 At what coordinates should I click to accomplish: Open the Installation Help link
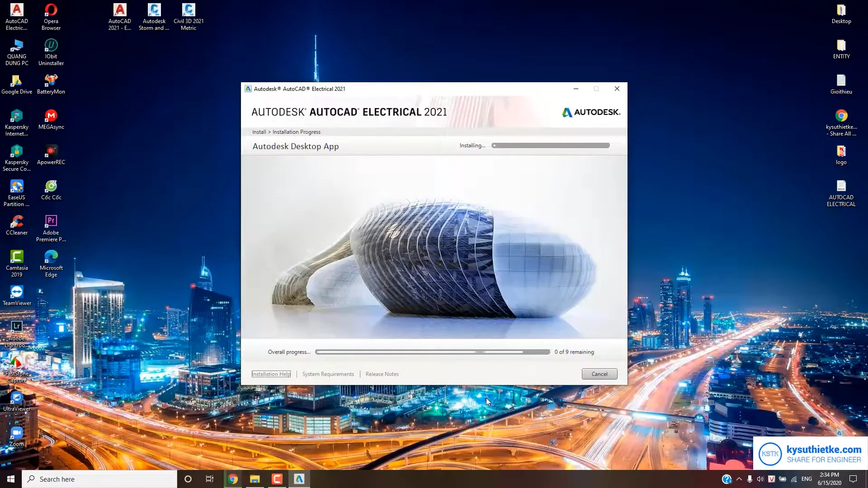point(271,374)
